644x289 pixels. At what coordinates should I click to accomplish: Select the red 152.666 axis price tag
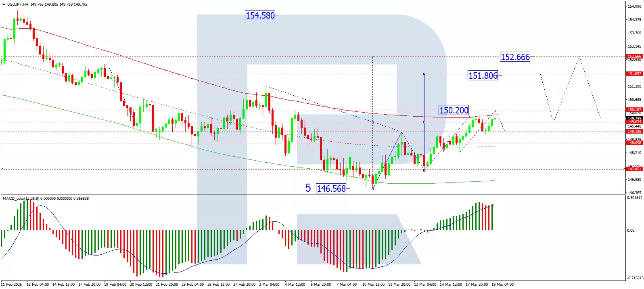pyautogui.click(x=634, y=57)
